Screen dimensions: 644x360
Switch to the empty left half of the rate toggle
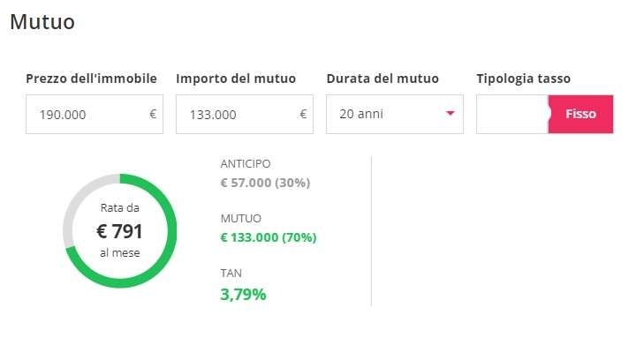tap(512, 114)
